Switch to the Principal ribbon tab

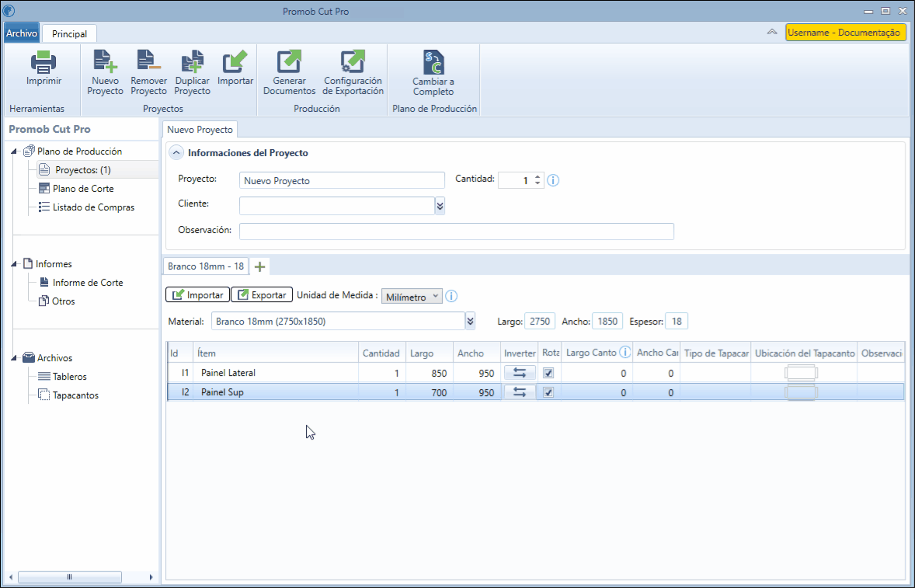pos(69,34)
